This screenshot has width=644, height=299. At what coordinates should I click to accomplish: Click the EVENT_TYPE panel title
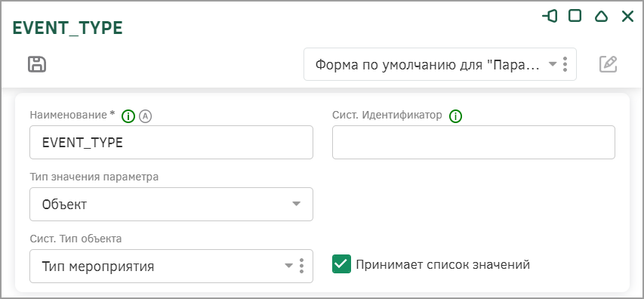point(68,28)
